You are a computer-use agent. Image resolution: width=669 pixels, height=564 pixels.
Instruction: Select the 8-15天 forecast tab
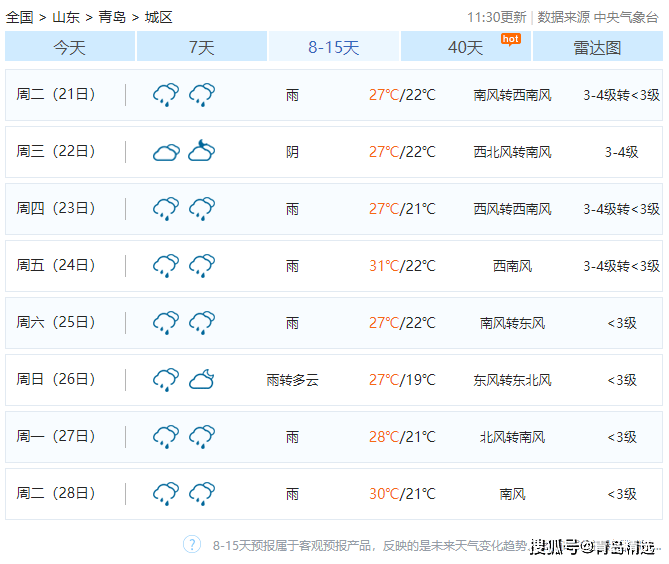click(x=333, y=47)
